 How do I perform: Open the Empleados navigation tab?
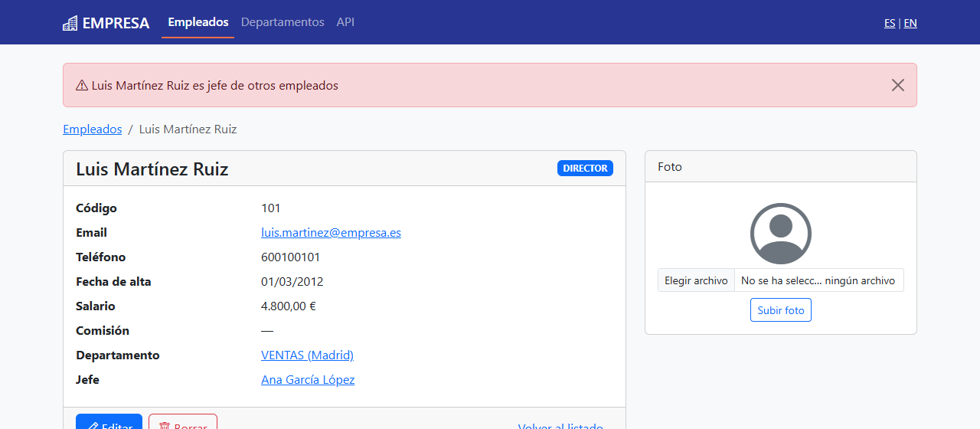click(198, 22)
